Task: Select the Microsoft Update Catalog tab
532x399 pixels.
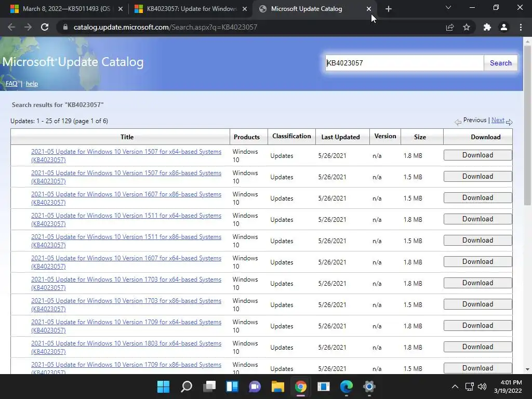Action: 307,9
